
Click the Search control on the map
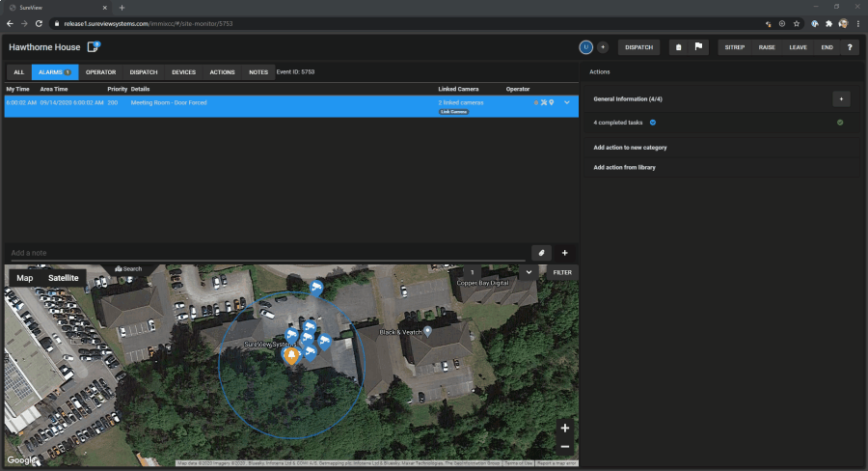128,268
